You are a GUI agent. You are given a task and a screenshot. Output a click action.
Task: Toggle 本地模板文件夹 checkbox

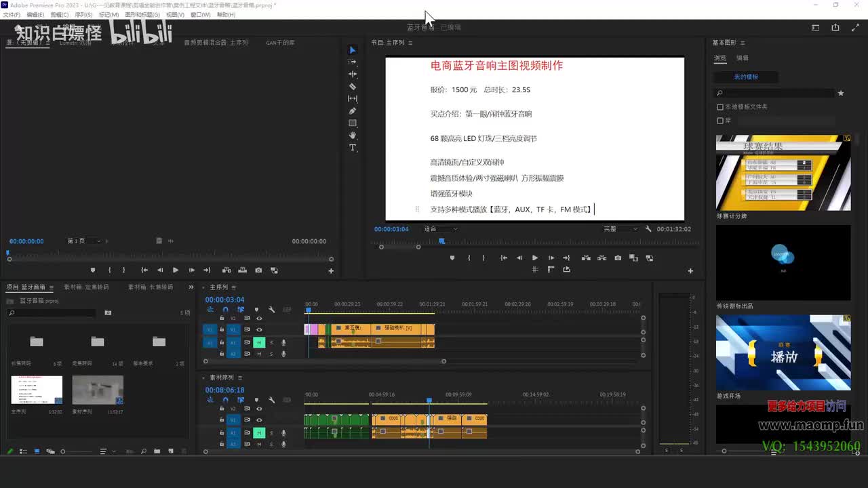(720, 107)
